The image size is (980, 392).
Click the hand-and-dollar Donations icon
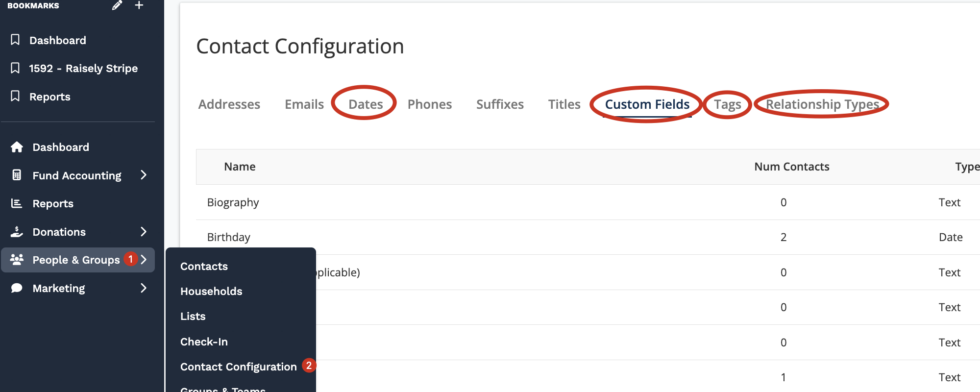(17, 232)
